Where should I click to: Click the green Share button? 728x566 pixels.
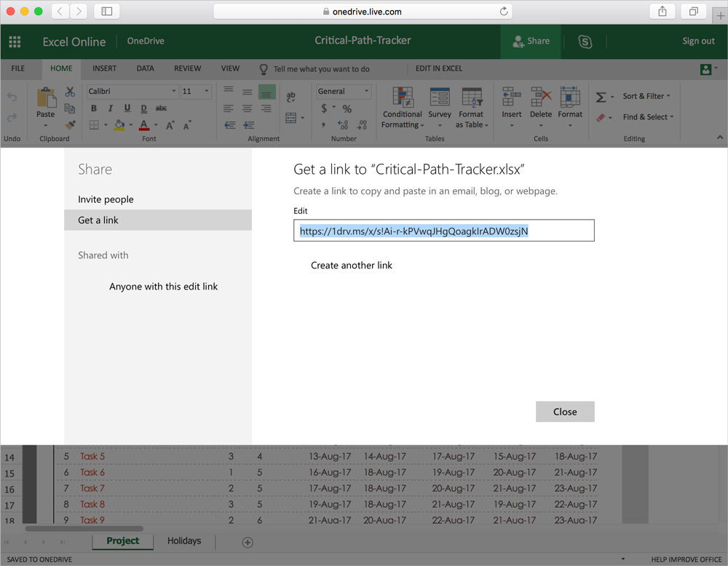[531, 41]
